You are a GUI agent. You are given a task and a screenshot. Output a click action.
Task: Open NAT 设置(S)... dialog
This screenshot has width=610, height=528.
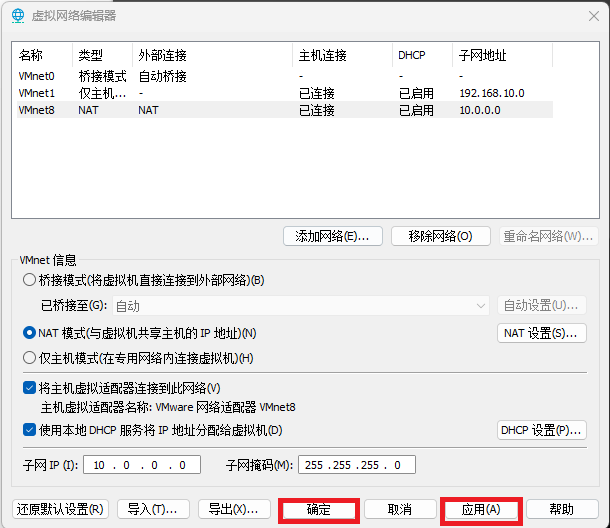coord(542,333)
